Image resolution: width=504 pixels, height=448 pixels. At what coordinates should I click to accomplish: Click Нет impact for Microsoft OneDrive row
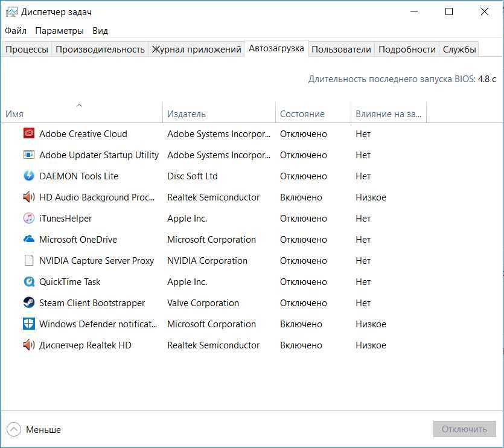pos(363,240)
